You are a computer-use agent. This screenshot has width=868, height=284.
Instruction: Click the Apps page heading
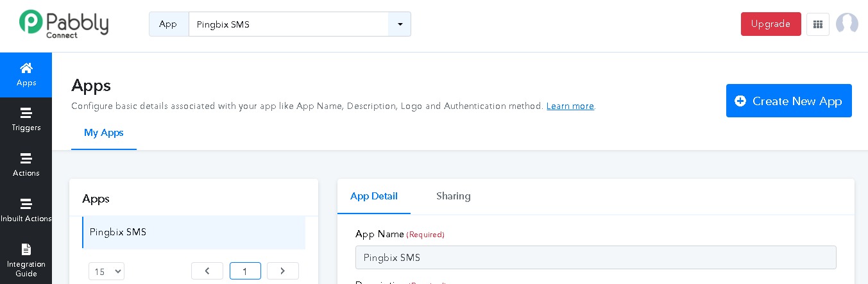(91, 85)
